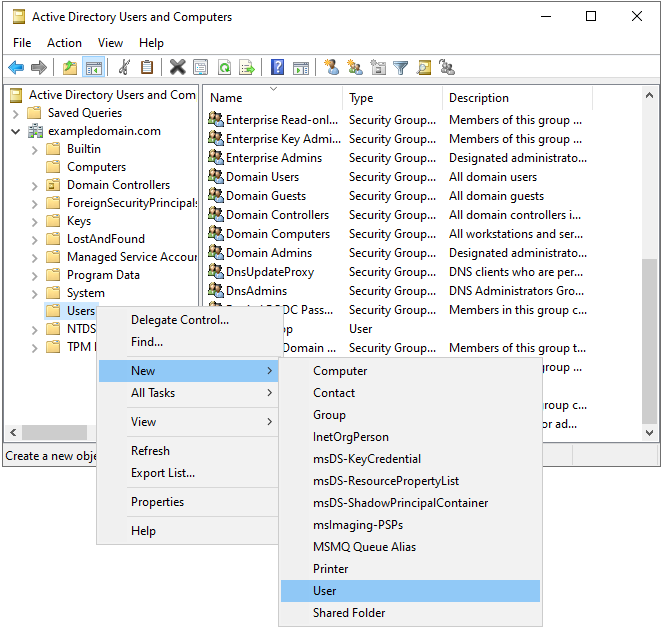662x629 pixels.
Task: Click the Refresh toolbar icon
Action: [224, 68]
